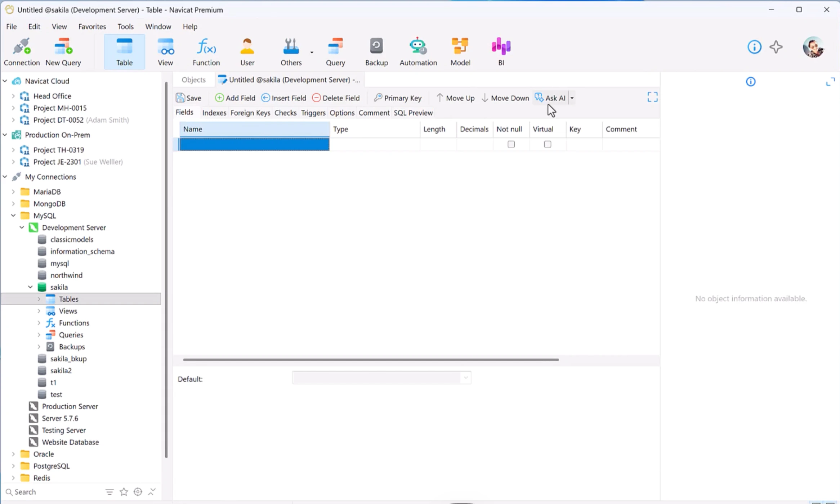Click the horizontal scrollbar below field grid
Image resolution: width=840 pixels, height=504 pixels.
[x=371, y=360]
